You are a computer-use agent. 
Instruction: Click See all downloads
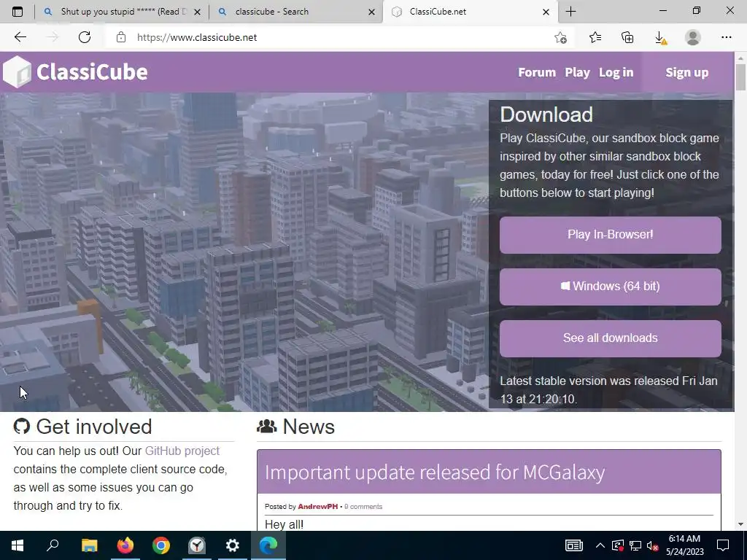(x=611, y=338)
